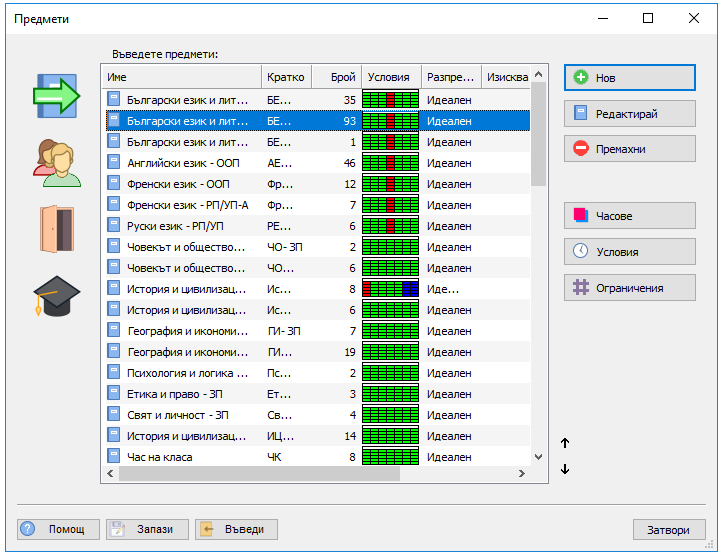Image resolution: width=720 pixels, height=553 pixels.
Task: Click the move up arrow icon
Action: [x=565, y=443]
